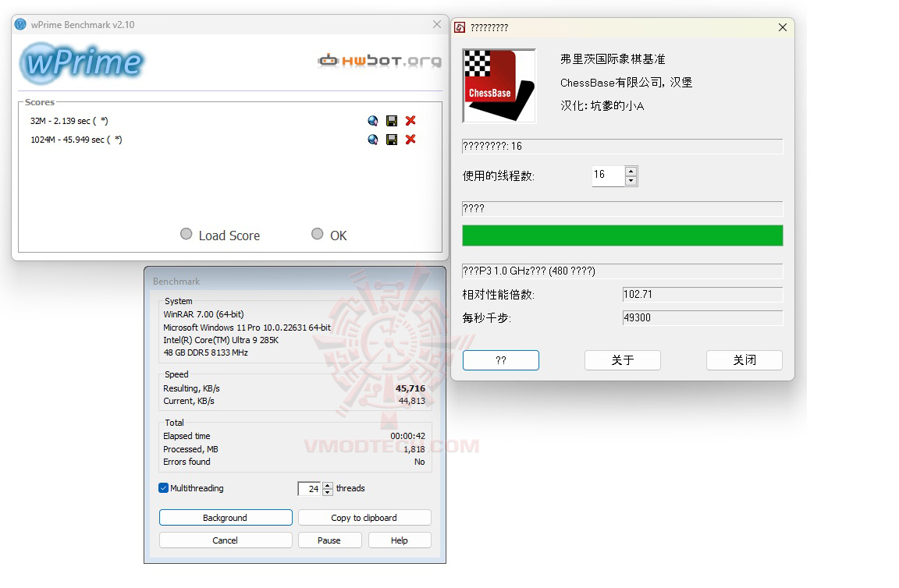Click the chess threads field showing 16
This screenshot has width=899, height=588.
[609, 175]
